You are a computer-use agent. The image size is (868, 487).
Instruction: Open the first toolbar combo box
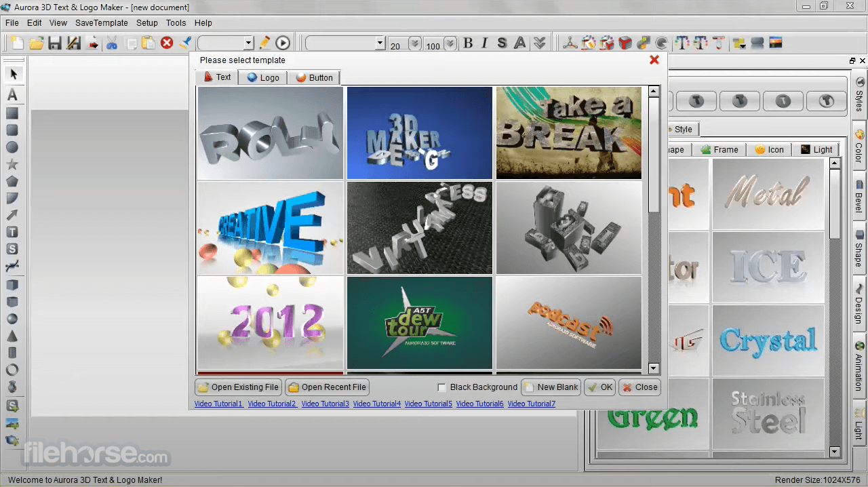point(226,43)
